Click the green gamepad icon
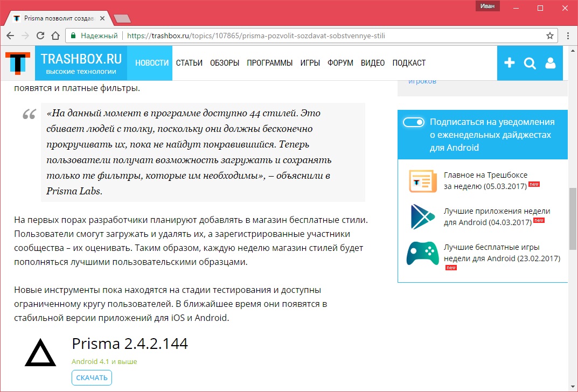Viewport: 578px width, 392px height. coord(423,254)
